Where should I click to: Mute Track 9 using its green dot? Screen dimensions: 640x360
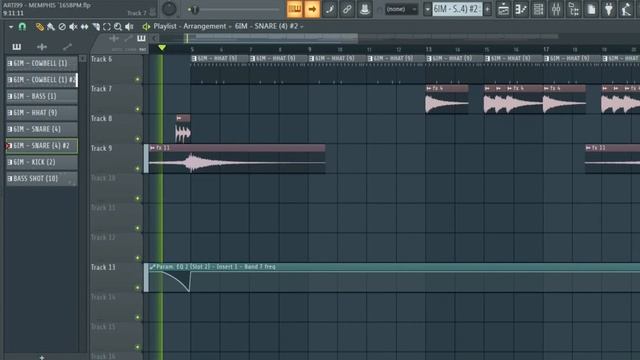pos(138,169)
